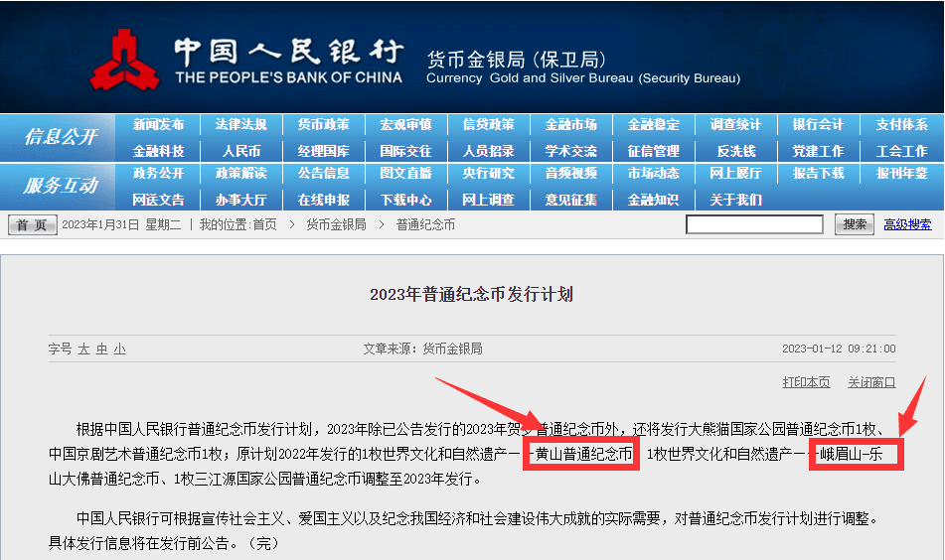945x560 pixels.
Task: Choose 网送文告 menu entry
Action: tap(159, 200)
